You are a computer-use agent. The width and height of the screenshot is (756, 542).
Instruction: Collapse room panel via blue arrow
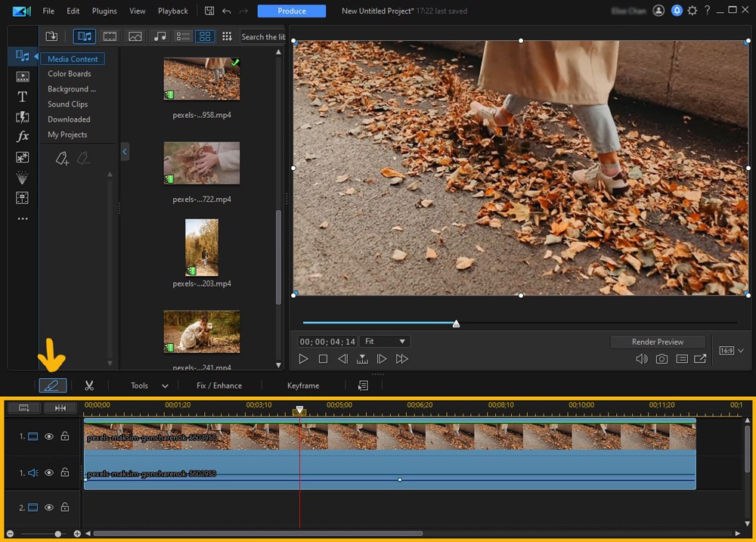pos(36,56)
